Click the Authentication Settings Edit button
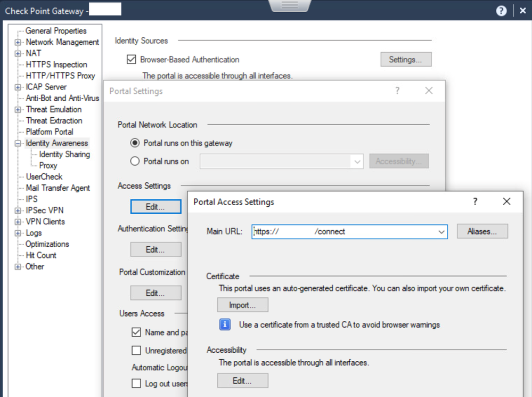 [x=155, y=249]
